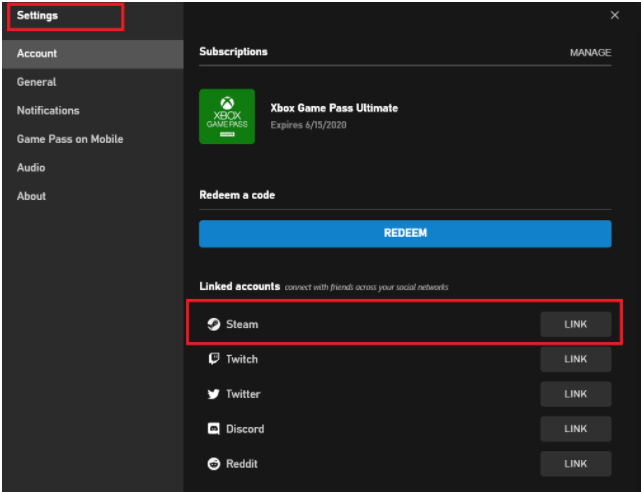Click the Settings title
The width and height of the screenshot is (641, 492).
(x=37, y=16)
